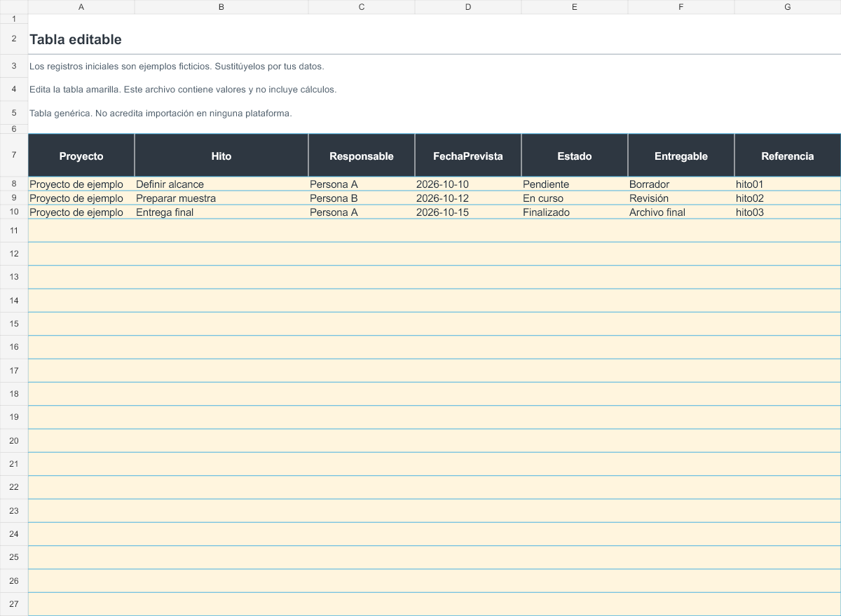Click row number 15 header
Viewport: 841px width, 616px height.
pos(14,324)
